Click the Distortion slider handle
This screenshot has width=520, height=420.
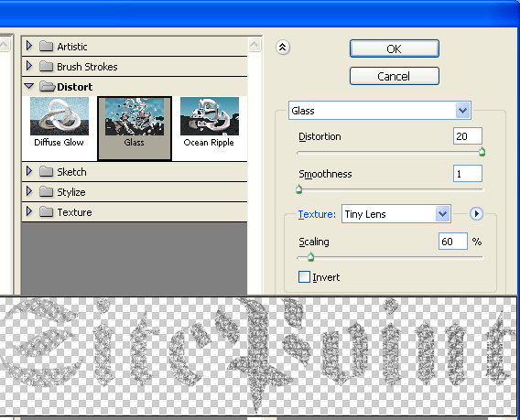[482, 152]
